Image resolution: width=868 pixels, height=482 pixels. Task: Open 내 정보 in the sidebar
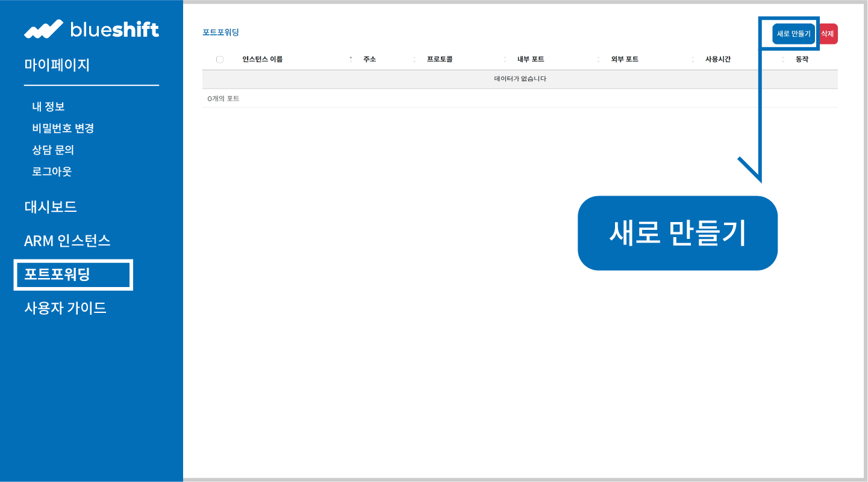pos(48,107)
